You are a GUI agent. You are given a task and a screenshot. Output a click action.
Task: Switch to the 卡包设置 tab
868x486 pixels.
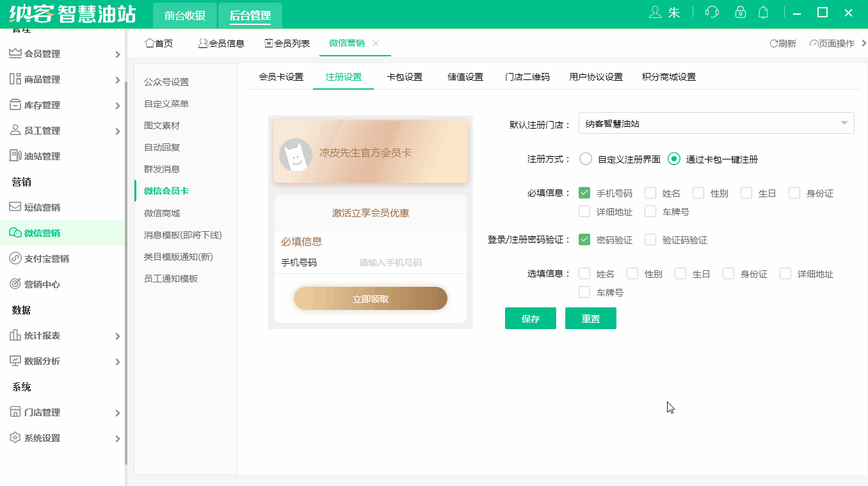pyautogui.click(x=404, y=76)
